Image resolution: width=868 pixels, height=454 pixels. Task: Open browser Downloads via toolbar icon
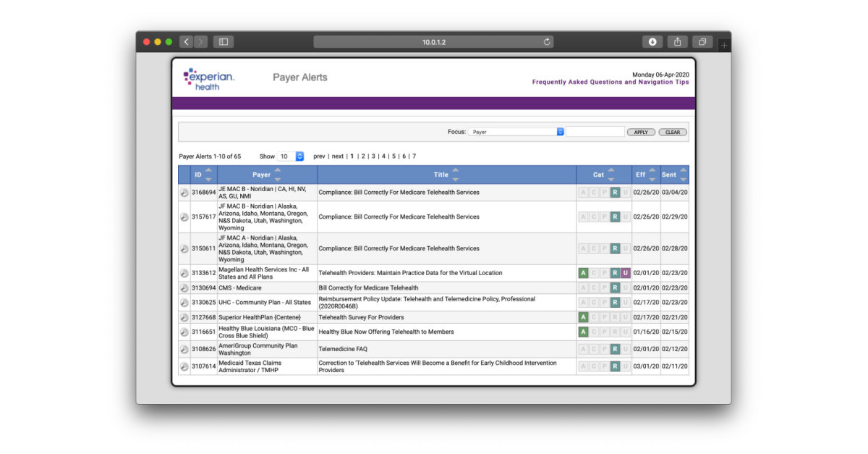652,41
